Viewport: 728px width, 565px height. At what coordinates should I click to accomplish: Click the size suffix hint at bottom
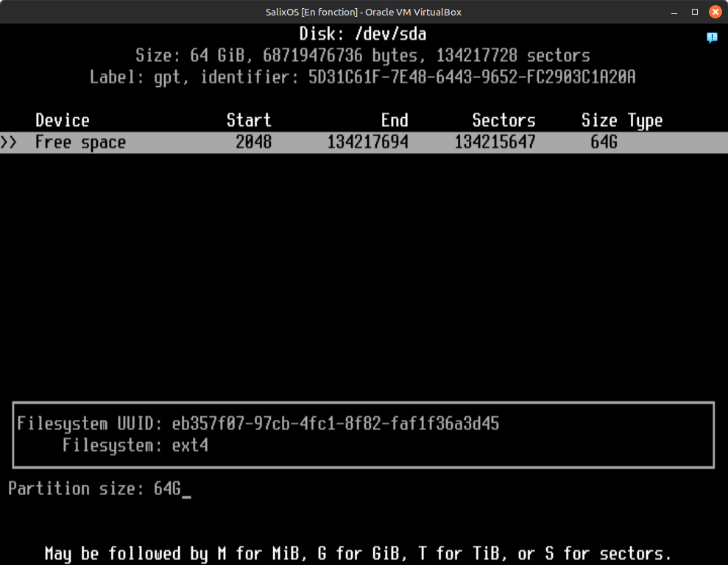[358, 553]
